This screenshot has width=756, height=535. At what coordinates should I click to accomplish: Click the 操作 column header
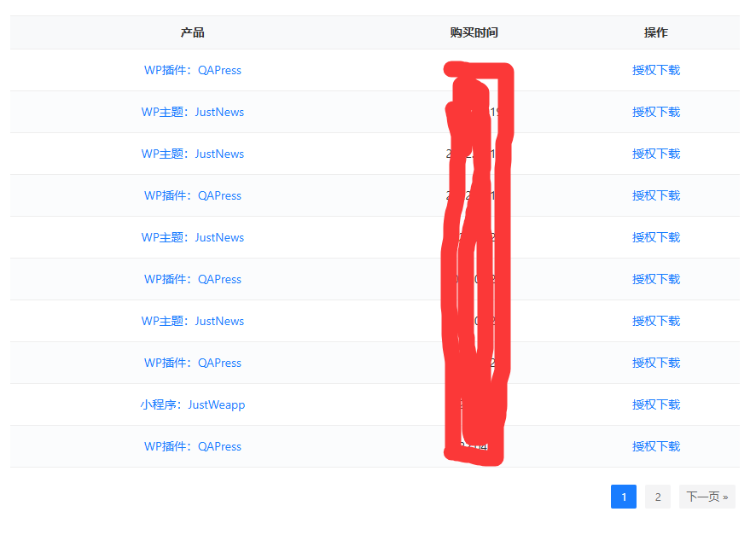point(655,32)
